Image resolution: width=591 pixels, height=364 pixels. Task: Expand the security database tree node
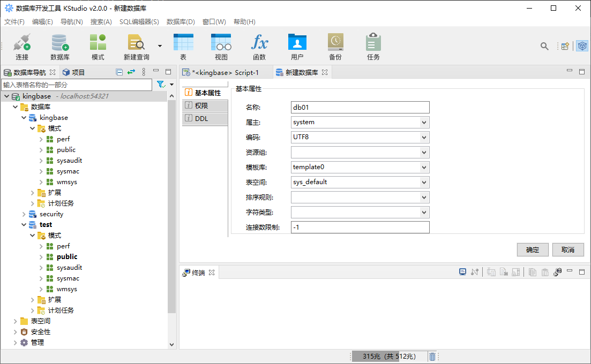pos(24,214)
